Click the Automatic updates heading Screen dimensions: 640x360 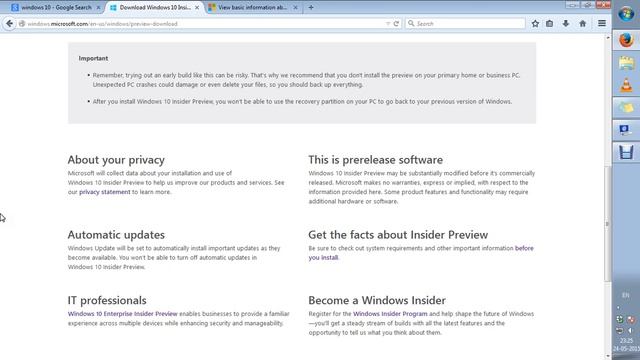[116, 235]
